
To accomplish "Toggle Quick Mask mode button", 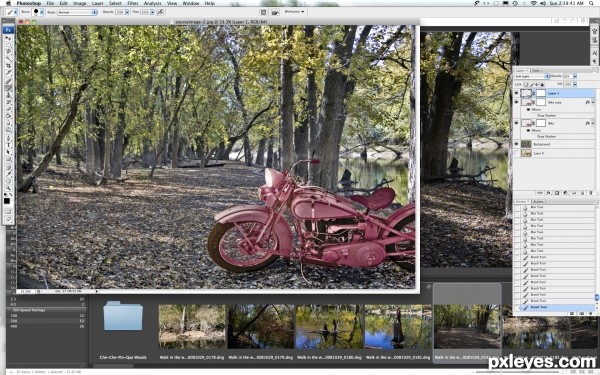I will click(8, 211).
